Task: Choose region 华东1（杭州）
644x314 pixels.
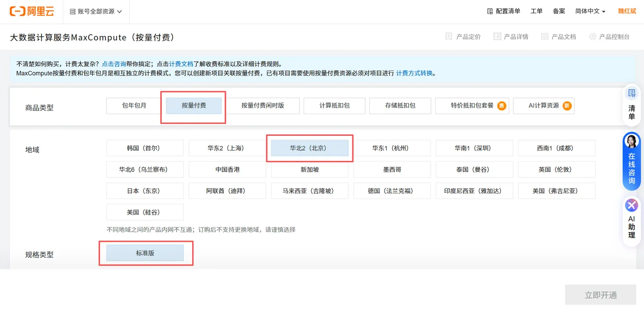Action: [392, 148]
